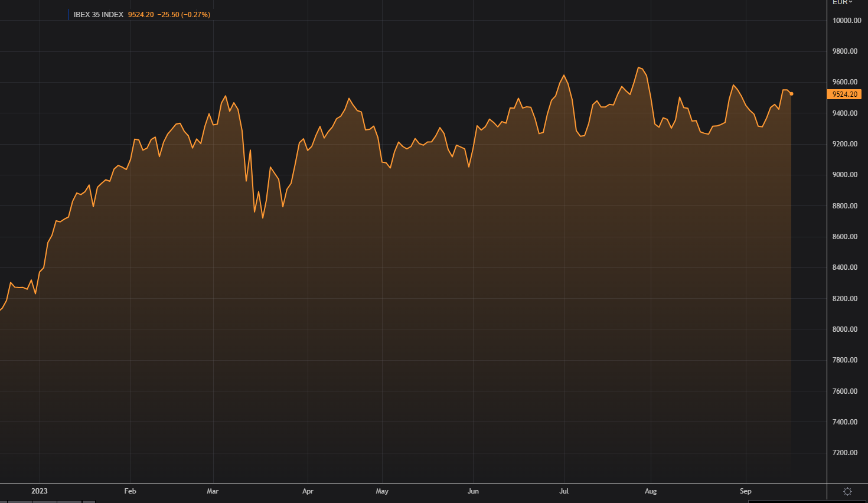Image resolution: width=868 pixels, height=503 pixels.
Task: Click the 7800.00 price axis label
Action: [845, 360]
